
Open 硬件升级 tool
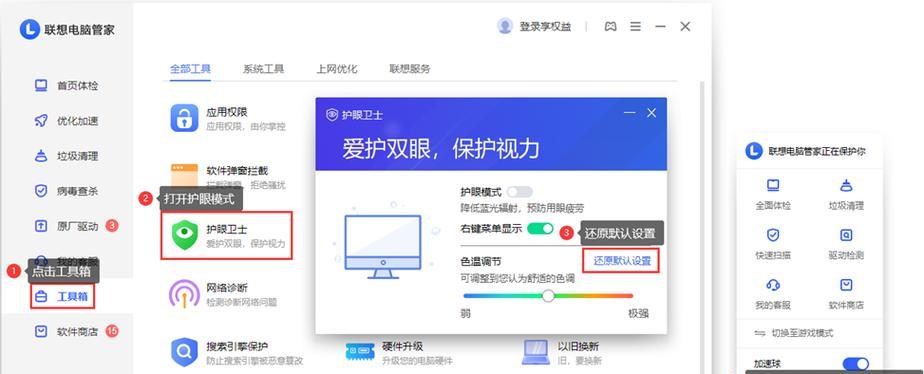[400, 352]
